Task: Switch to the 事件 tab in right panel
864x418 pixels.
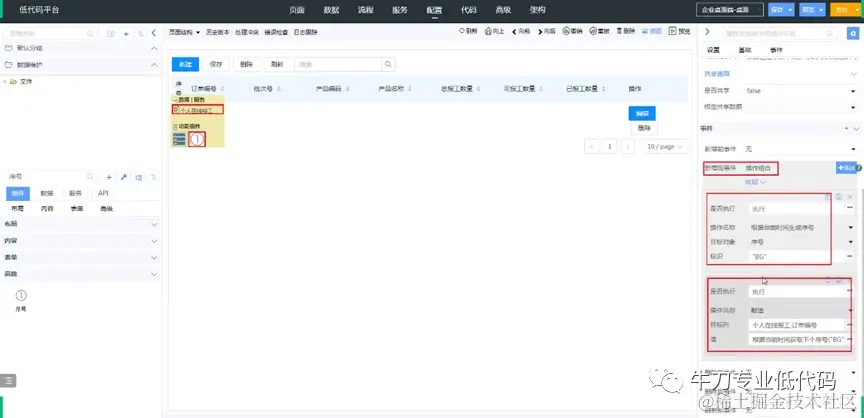Action: coord(776,50)
